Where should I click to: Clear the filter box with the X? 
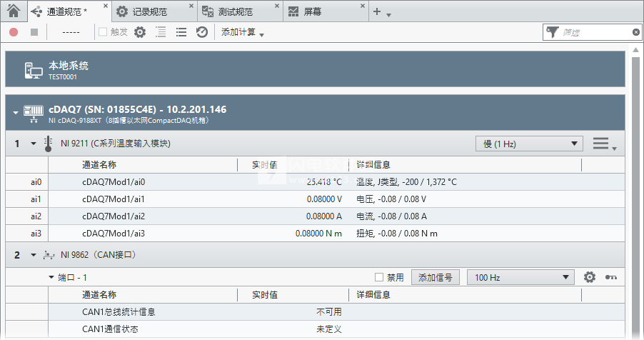click(635, 32)
